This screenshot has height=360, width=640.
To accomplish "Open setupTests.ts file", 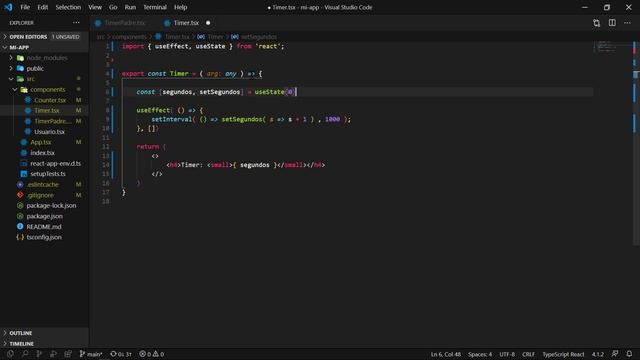I will pyautogui.click(x=44, y=174).
